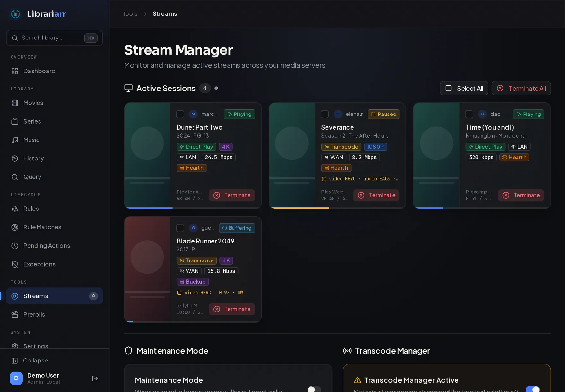Go to the Series section
The width and height of the screenshot is (565, 392).
[x=55, y=121]
